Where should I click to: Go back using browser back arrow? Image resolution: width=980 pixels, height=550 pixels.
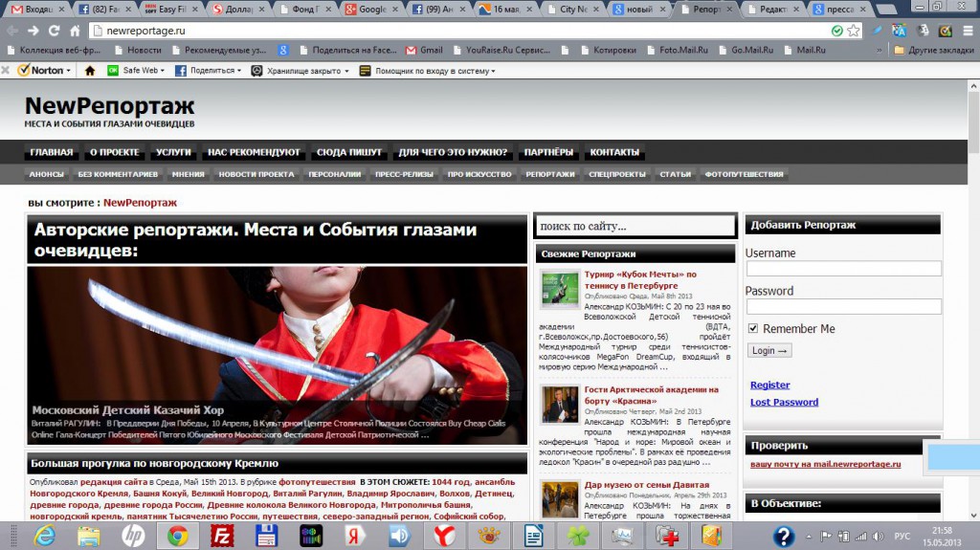pyautogui.click(x=11, y=31)
